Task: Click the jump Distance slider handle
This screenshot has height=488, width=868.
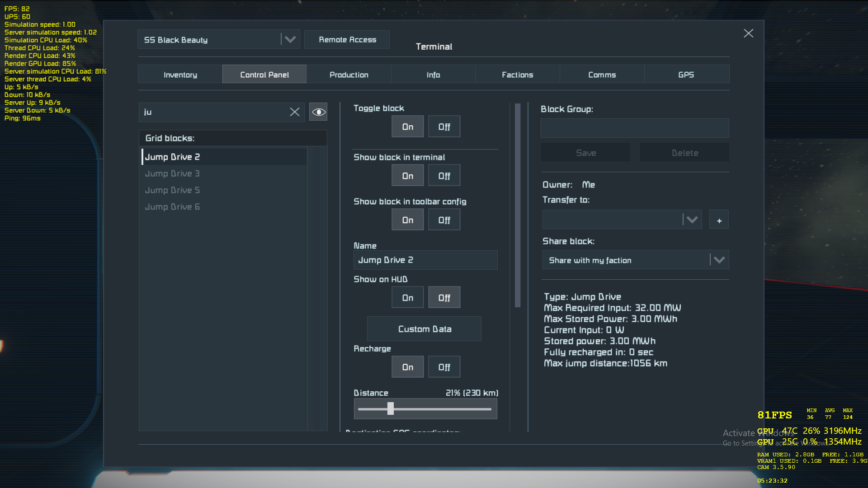Action: tap(391, 409)
